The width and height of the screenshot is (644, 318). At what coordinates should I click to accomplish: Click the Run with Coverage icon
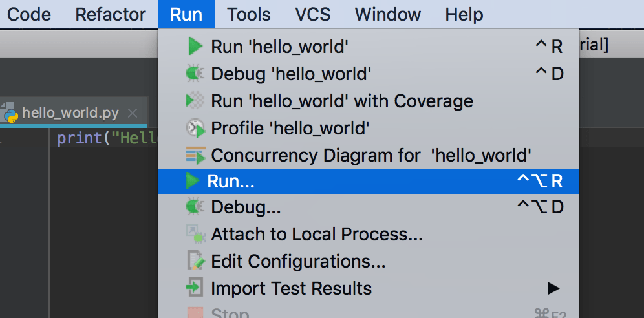pyautogui.click(x=195, y=101)
